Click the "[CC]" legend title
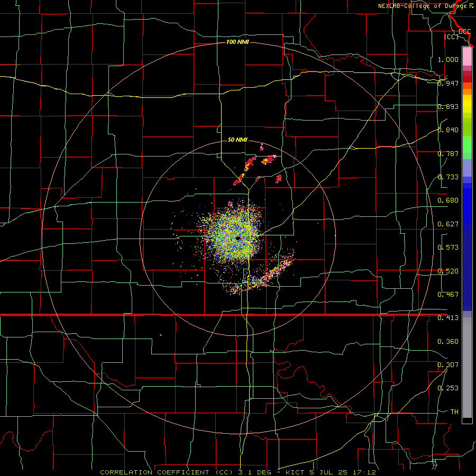Viewport: 476px width, 476px height. [451, 36]
